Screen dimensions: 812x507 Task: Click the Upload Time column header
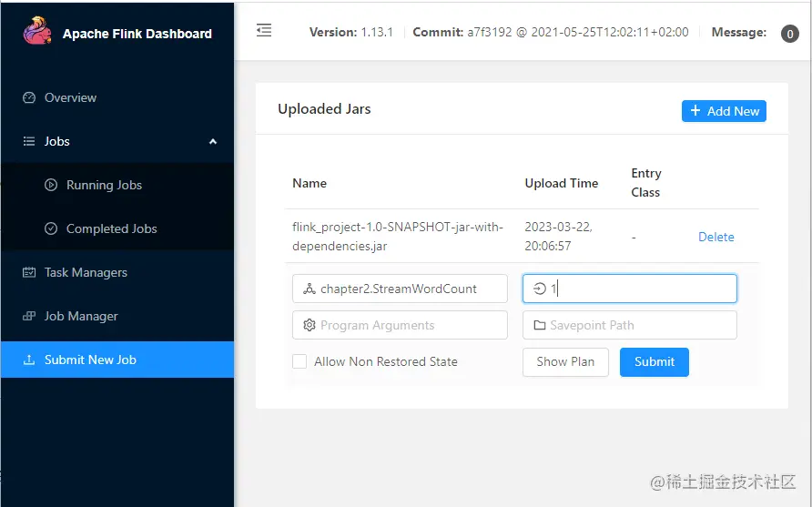(562, 183)
